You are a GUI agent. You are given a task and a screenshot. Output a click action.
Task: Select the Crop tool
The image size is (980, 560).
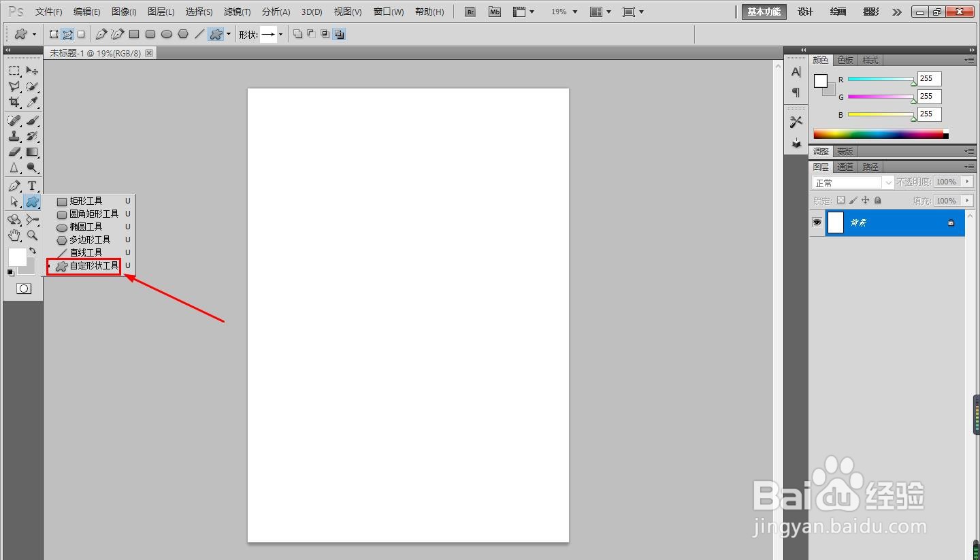[x=14, y=102]
